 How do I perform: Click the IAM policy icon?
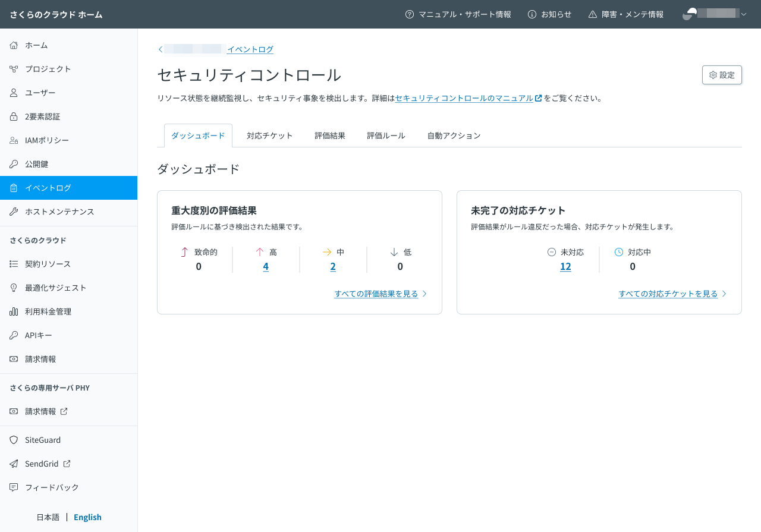(14, 140)
